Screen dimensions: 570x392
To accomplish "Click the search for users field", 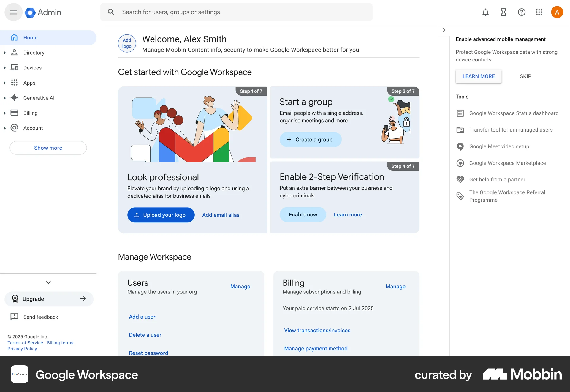I will 208,12.
